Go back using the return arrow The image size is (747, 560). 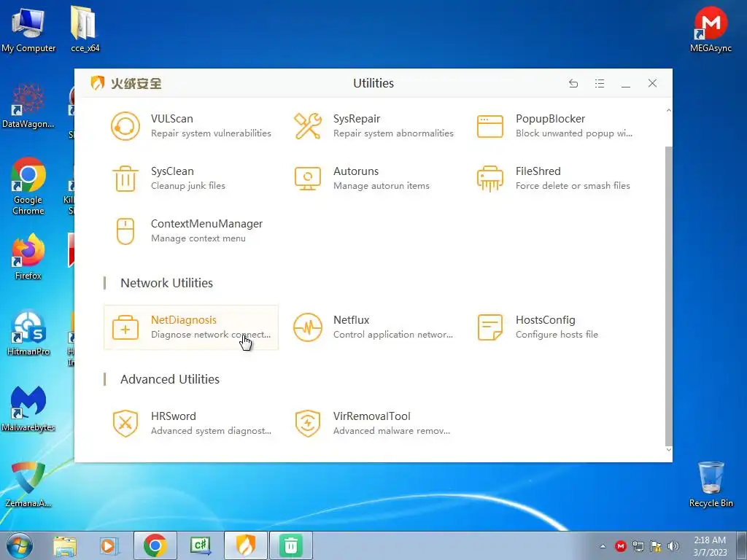[573, 83]
